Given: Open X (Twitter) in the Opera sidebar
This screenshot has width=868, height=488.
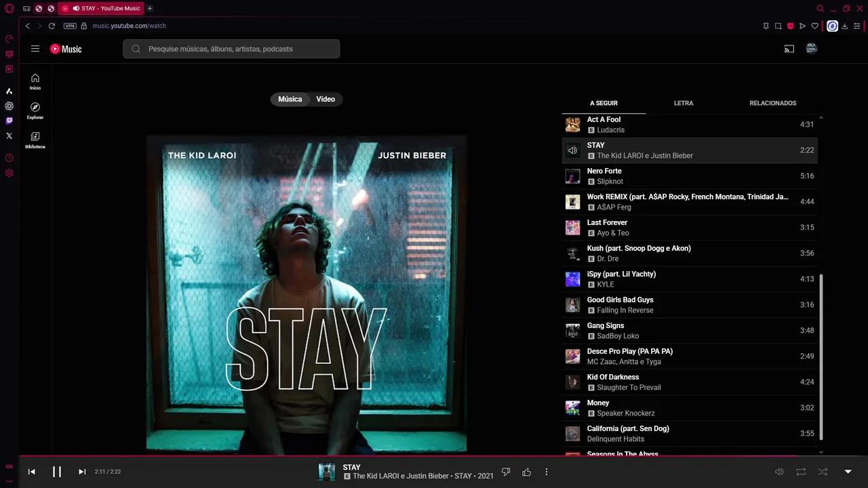Looking at the screenshot, I should 9,136.
